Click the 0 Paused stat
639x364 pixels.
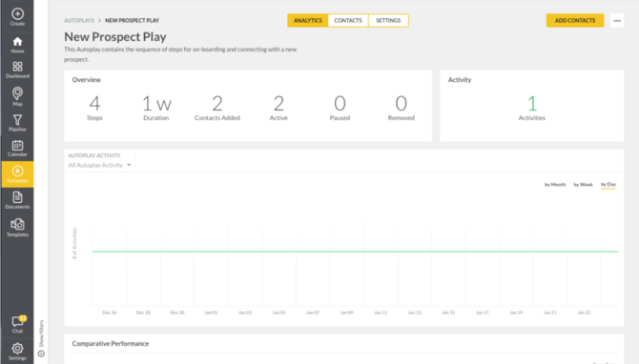[340, 108]
